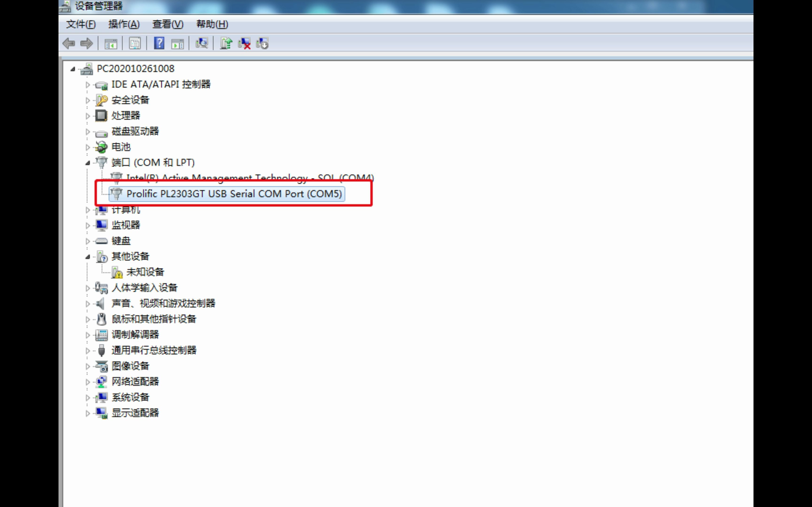Expand the 网络适配器 tree node
This screenshot has width=812, height=507.
coord(88,382)
